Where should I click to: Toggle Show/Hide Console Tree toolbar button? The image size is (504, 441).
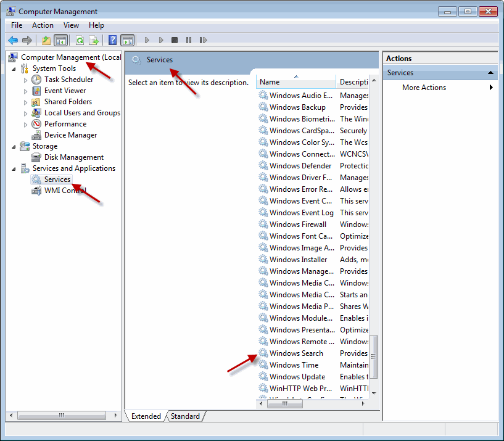(60, 41)
